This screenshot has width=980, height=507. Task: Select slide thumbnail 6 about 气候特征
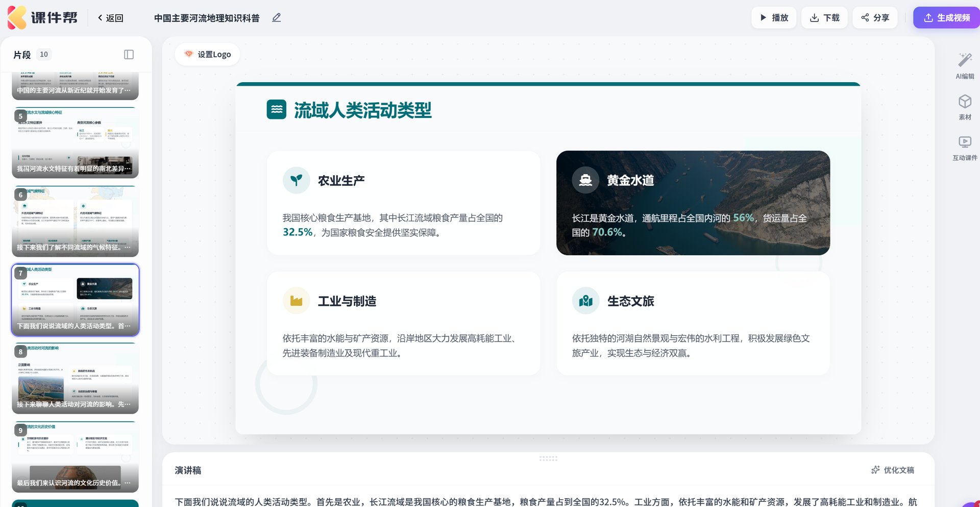coord(75,221)
